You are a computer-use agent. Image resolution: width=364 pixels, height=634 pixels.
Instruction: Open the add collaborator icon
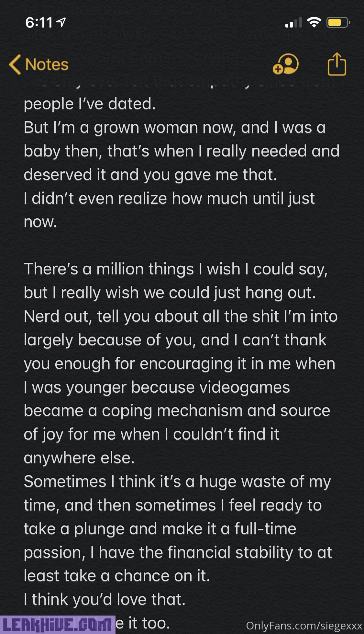[x=285, y=64]
